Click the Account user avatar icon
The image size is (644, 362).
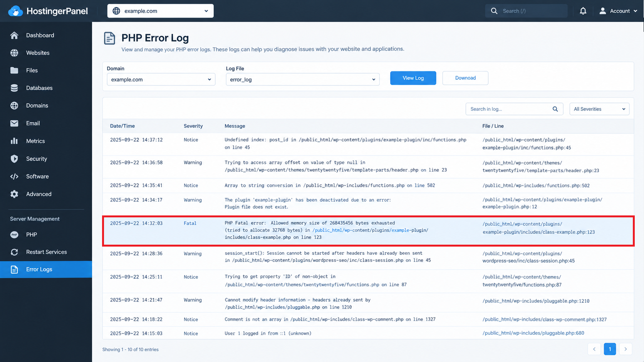point(602,11)
